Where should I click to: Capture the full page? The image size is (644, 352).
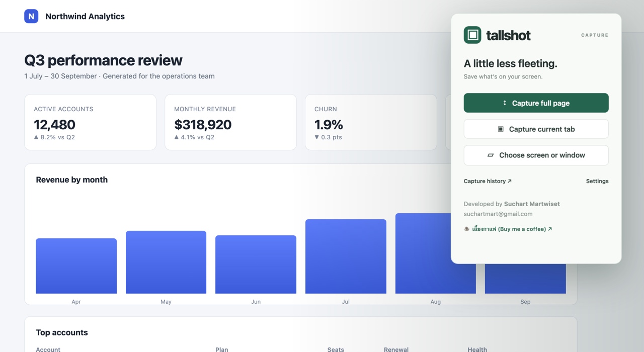[x=536, y=103]
